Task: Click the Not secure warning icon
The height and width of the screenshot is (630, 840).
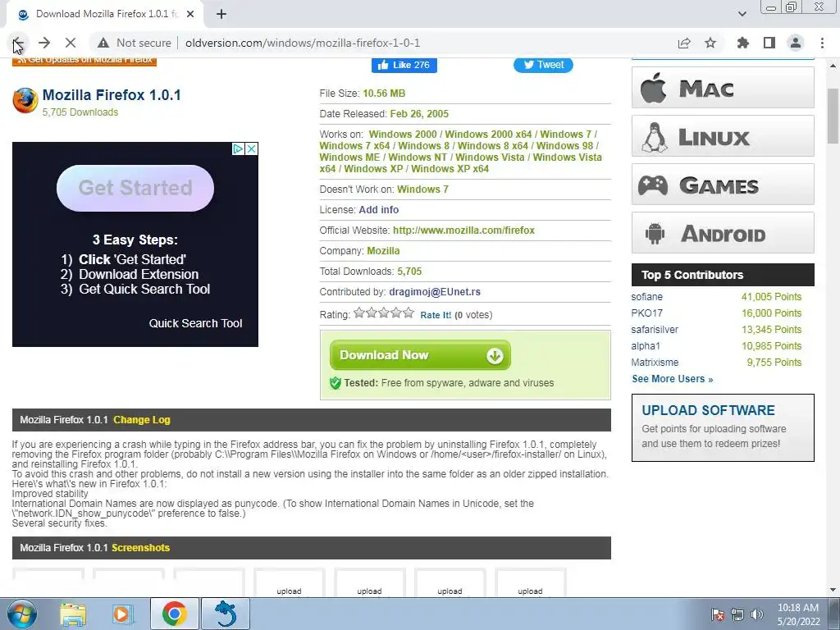Action: pyautogui.click(x=103, y=43)
